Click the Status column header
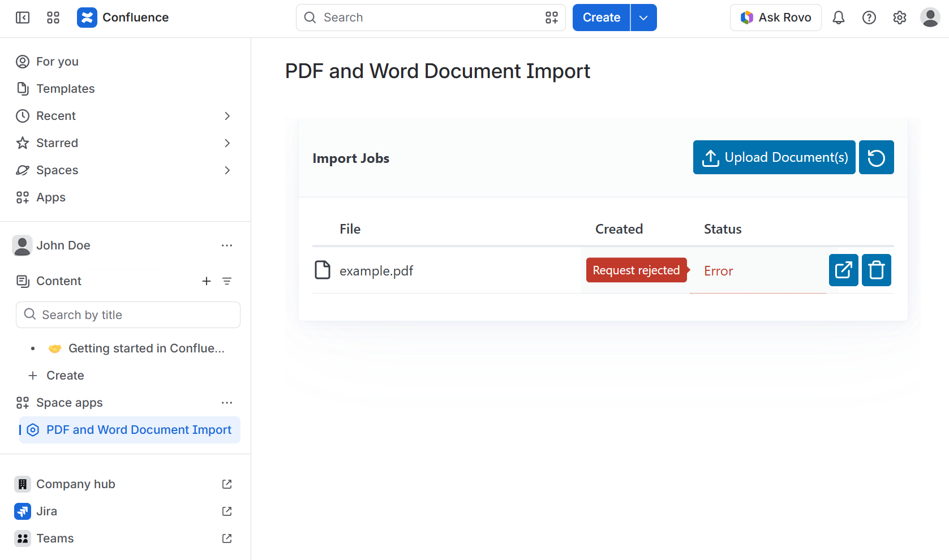The width and height of the screenshot is (949, 560). click(x=723, y=229)
